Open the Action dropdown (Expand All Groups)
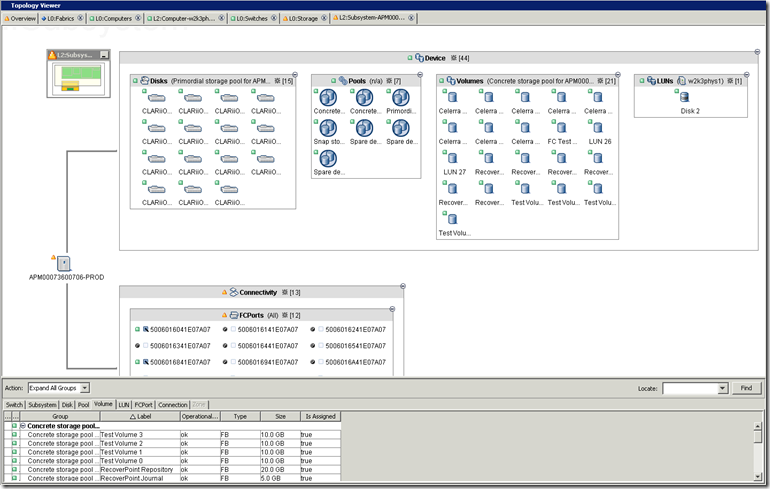Viewport: 770px width, 489px height. 84,388
